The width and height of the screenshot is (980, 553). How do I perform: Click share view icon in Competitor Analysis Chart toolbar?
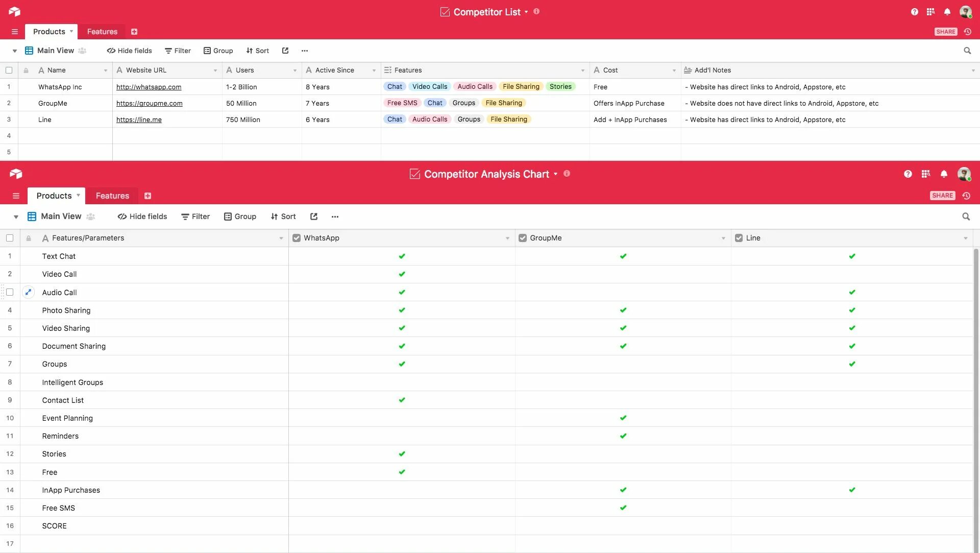[314, 217]
